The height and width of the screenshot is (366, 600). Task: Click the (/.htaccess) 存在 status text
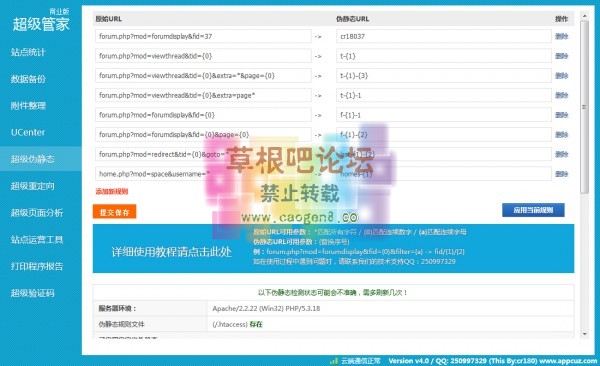[x=237, y=324]
